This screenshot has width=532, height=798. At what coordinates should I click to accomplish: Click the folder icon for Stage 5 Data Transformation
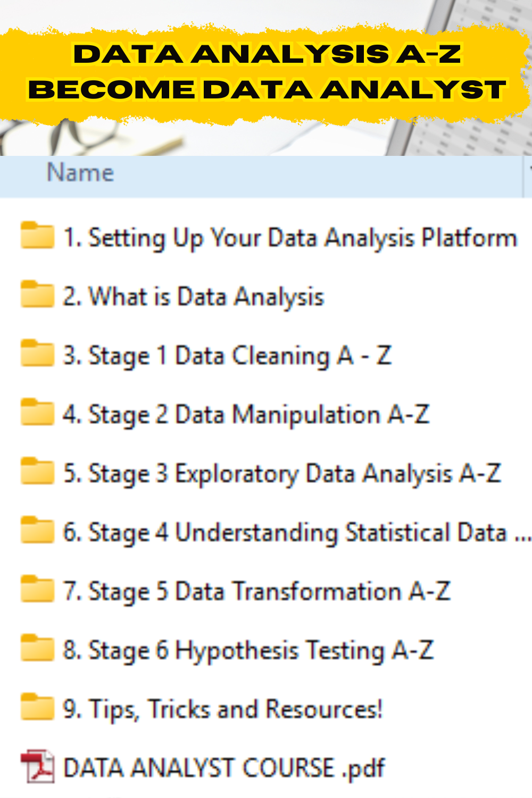pos(37,590)
